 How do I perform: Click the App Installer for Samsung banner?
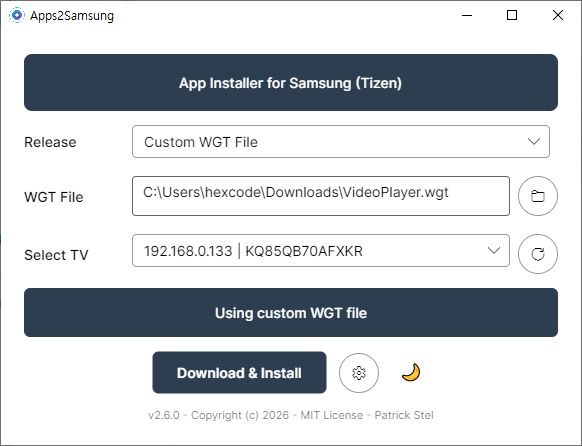tap(291, 82)
